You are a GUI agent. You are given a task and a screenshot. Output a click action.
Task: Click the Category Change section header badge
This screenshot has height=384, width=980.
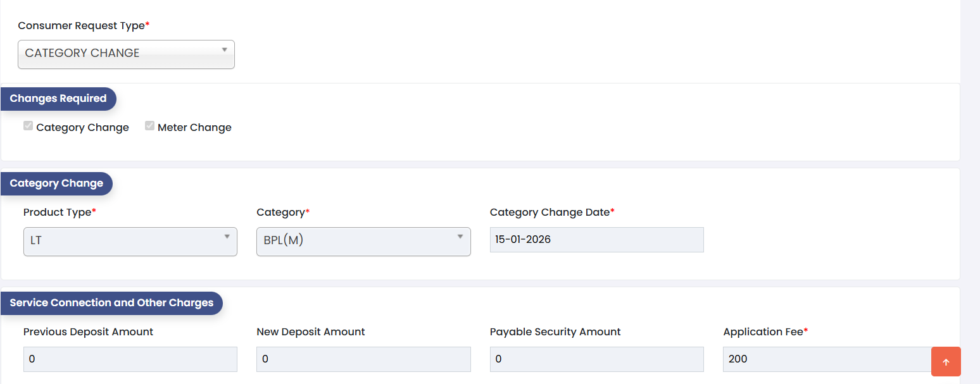pyautogui.click(x=56, y=183)
